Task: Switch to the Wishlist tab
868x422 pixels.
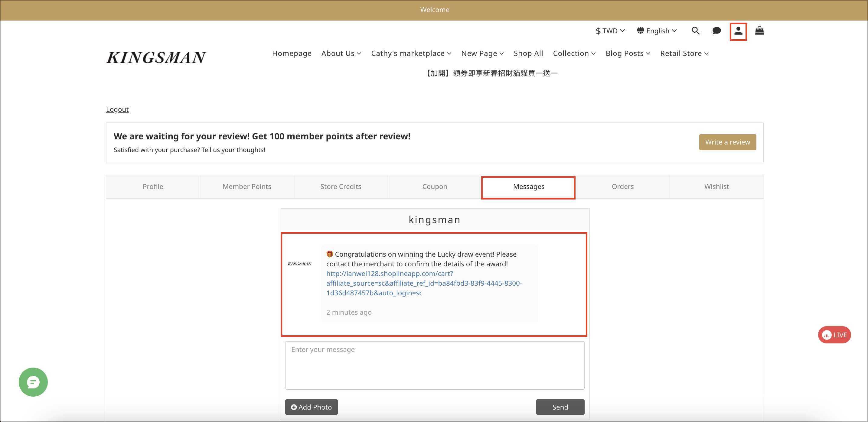Action: click(x=716, y=187)
